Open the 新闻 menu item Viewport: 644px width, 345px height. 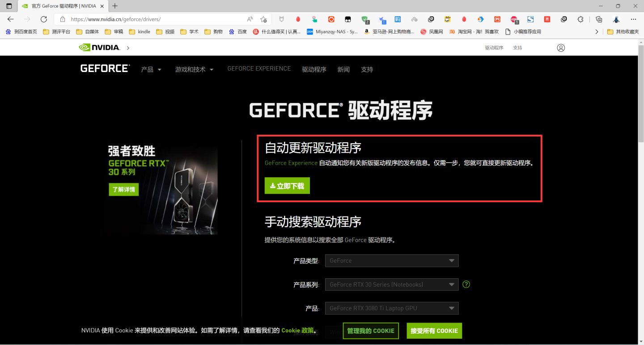(x=343, y=69)
